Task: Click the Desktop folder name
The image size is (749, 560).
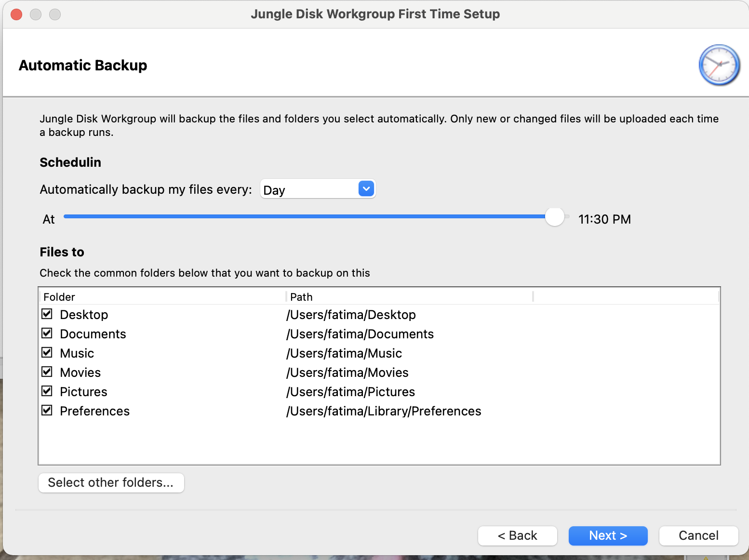Action: coord(84,315)
